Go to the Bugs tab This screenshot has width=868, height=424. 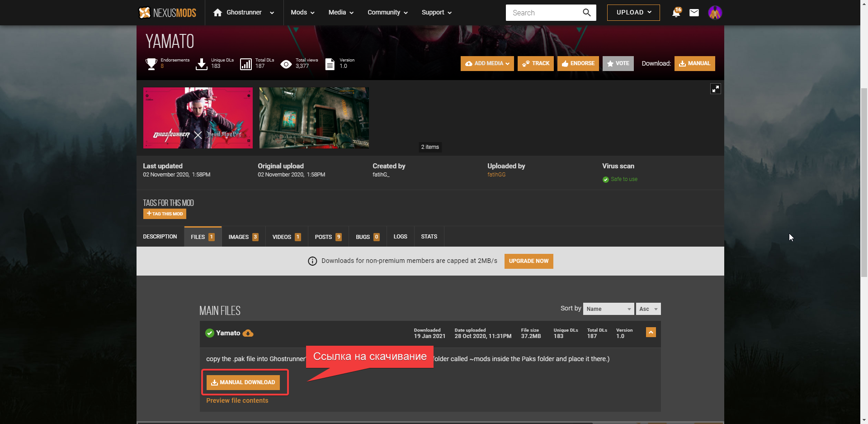pos(368,237)
